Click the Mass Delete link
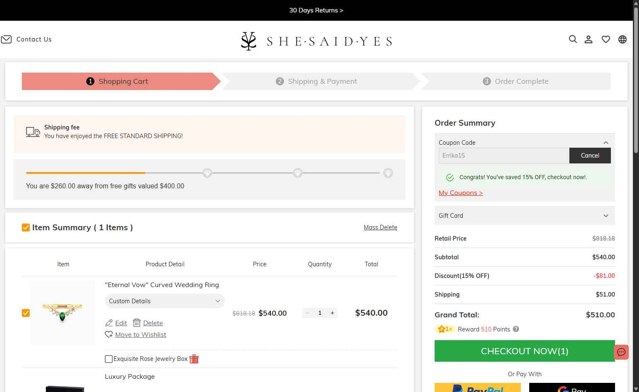The height and width of the screenshot is (392, 639). pyautogui.click(x=380, y=227)
